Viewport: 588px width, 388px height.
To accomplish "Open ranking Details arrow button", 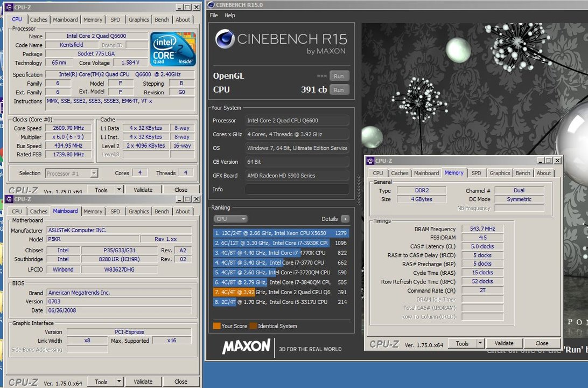I will pyautogui.click(x=345, y=219).
